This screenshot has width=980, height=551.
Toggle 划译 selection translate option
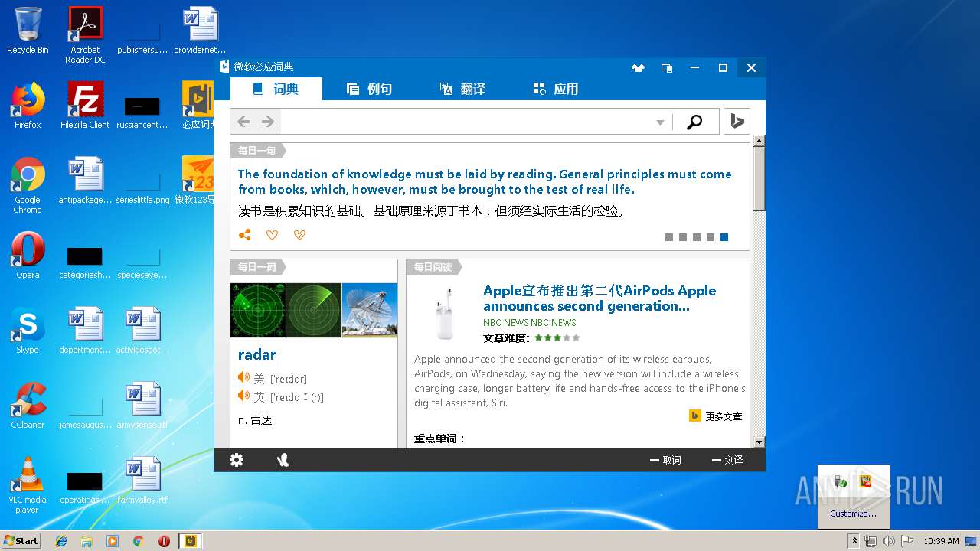(x=727, y=460)
